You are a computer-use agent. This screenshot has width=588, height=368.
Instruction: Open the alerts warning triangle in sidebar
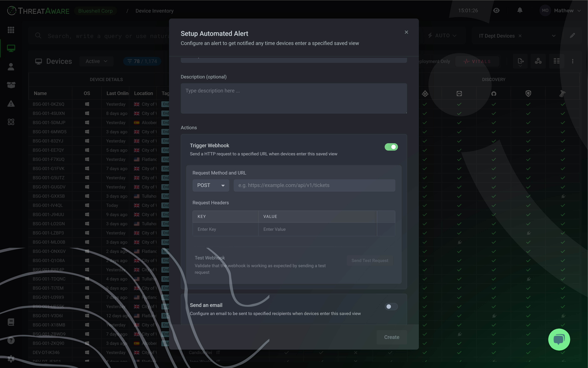pos(11,103)
